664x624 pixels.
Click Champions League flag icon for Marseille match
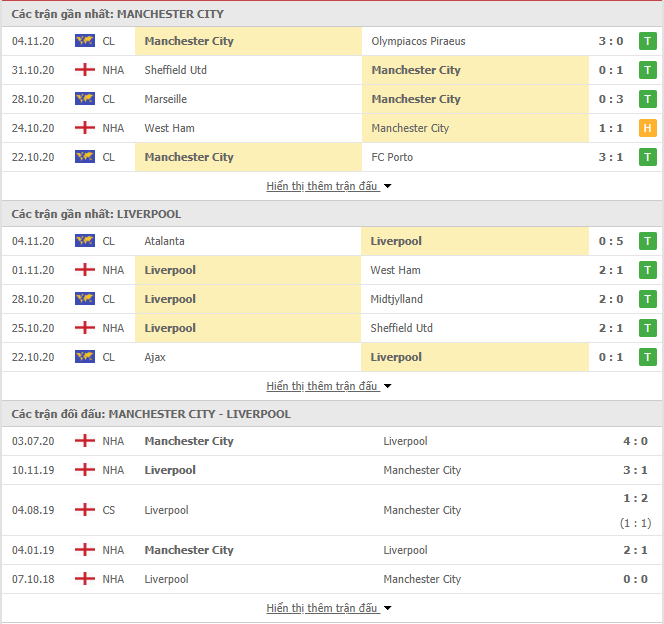point(85,99)
